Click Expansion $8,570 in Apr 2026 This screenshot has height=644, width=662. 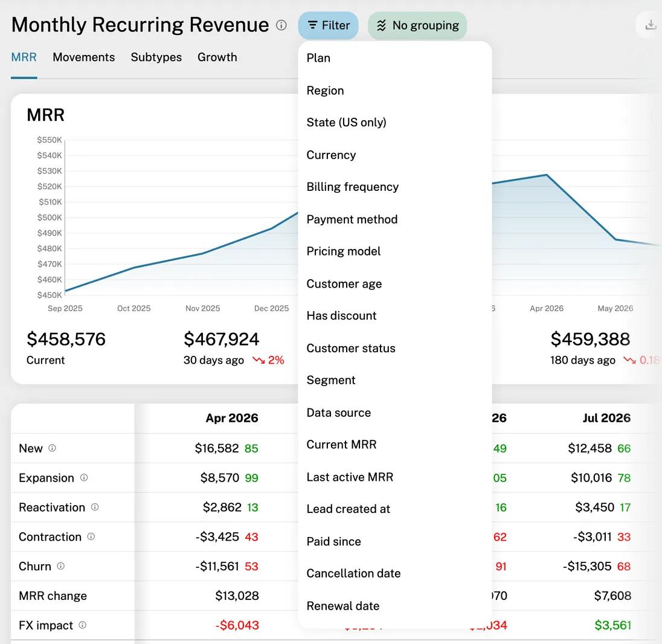[219, 478]
